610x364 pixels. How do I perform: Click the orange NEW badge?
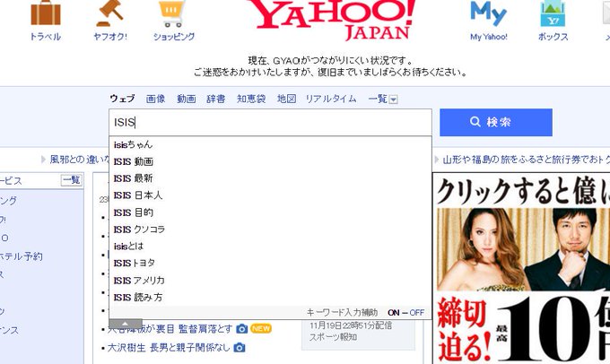(x=261, y=329)
